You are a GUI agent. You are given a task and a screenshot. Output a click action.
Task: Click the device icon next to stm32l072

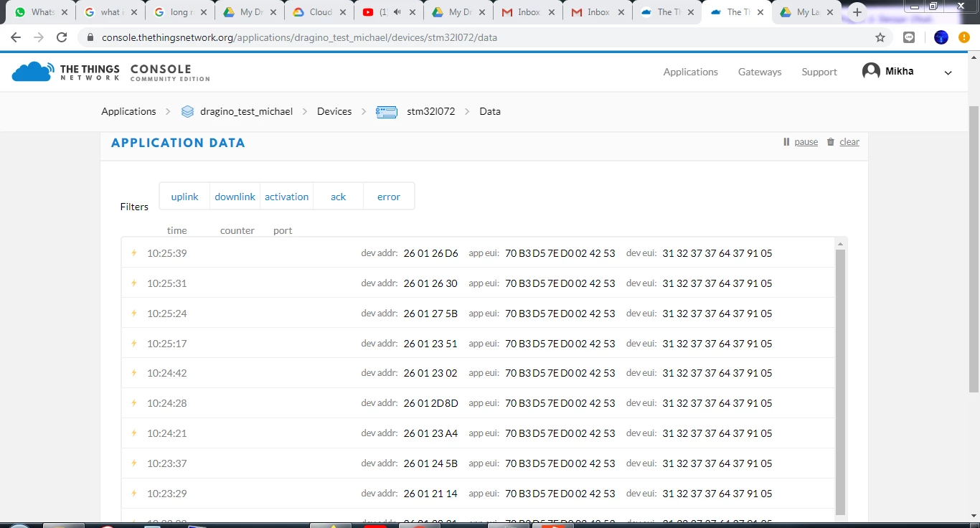[x=387, y=112]
